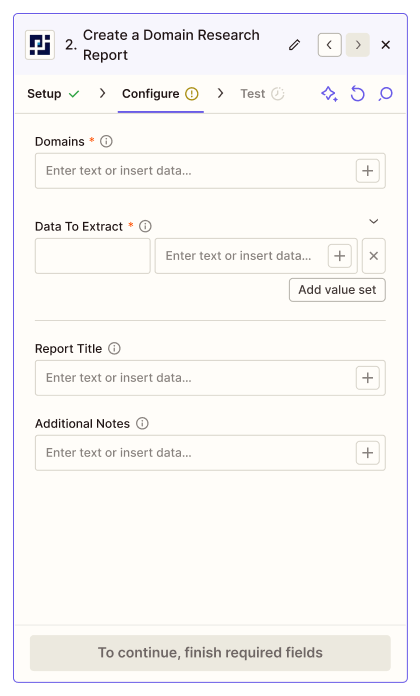Open plus data picker for Additional Notes
420x696 pixels.
(368, 453)
